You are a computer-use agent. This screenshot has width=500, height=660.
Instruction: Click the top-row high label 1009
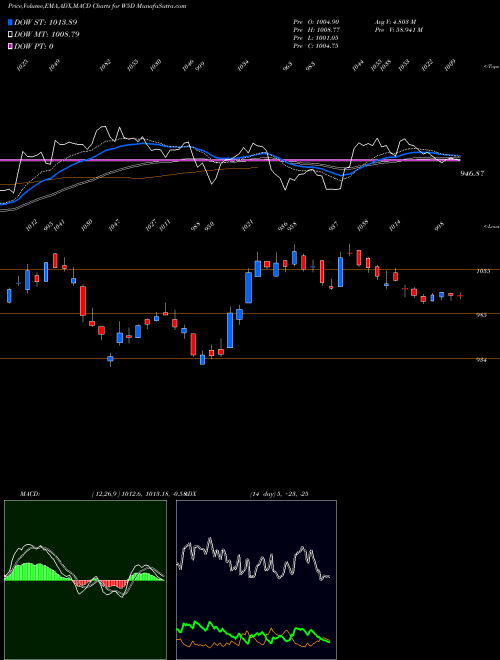point(450,65)
